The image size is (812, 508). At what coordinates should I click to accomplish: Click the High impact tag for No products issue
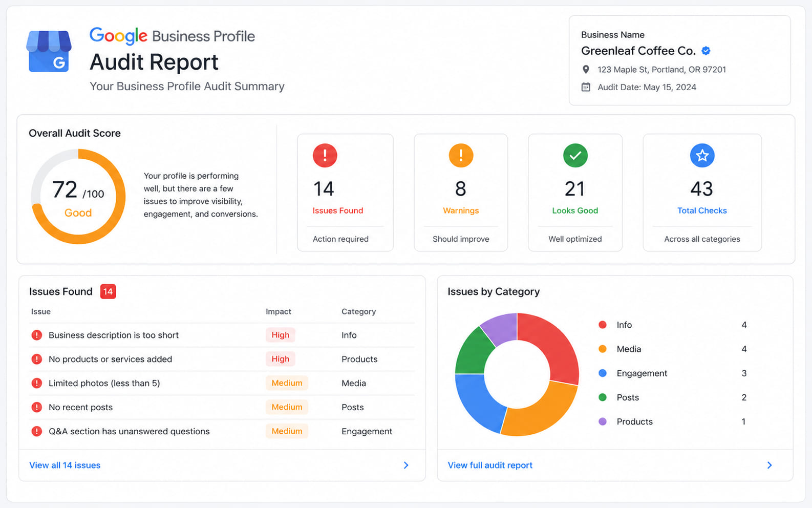pos(281,359)
